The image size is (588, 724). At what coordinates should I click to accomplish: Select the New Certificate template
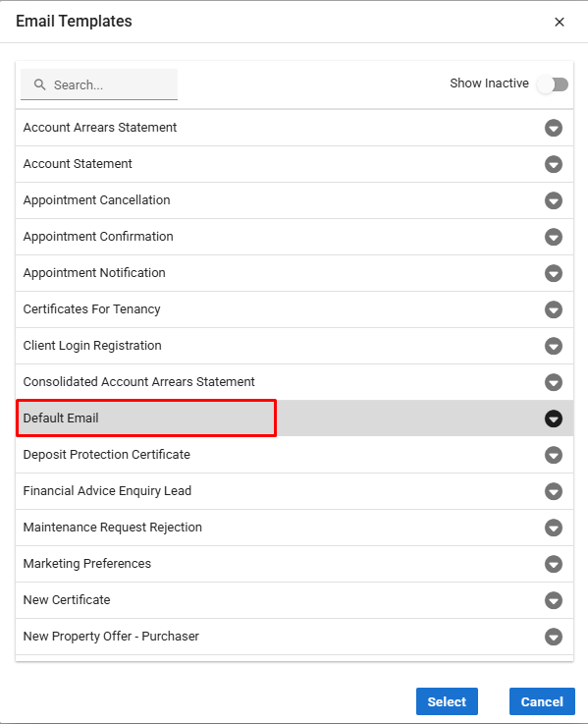[294, 601]
